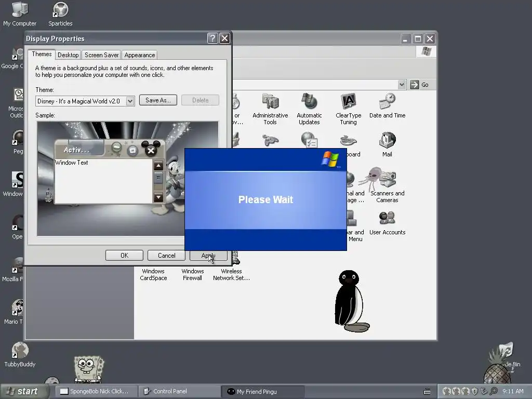Click the taskbar clock showing 9:11 AM
Image resolution: width=532 pixels, height=399 pixels.
tap(513, 391)
